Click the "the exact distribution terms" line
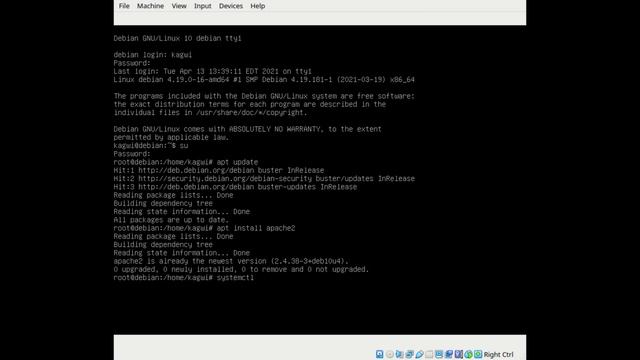This screenshot has height=360, width=640. (x=250, y=104)
